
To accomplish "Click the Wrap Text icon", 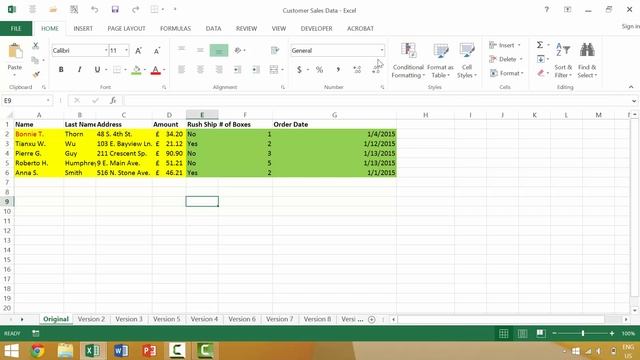I will tap(275, 50).
